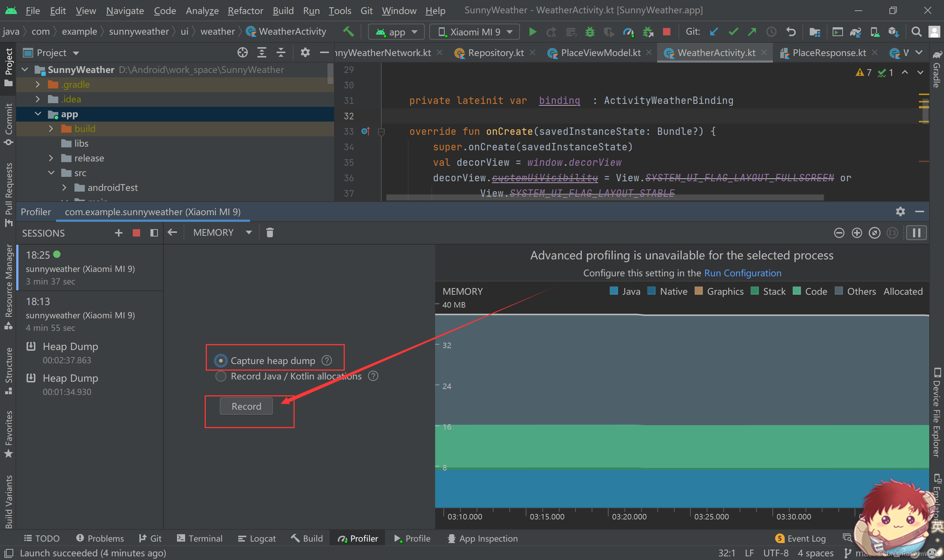This screenshot has width=944, height=560.
Task: Open the first Heap Dump entry
Action: click(70, 346)
